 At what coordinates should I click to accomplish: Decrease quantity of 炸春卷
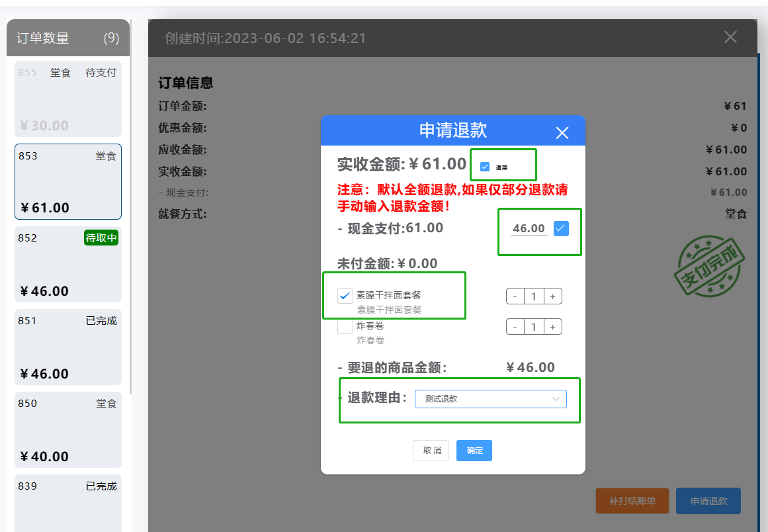click(x=515, y=326)
